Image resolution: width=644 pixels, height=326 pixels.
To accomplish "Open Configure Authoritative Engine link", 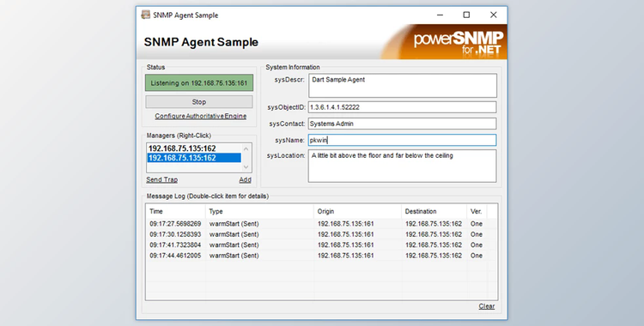I will (200, 116).
